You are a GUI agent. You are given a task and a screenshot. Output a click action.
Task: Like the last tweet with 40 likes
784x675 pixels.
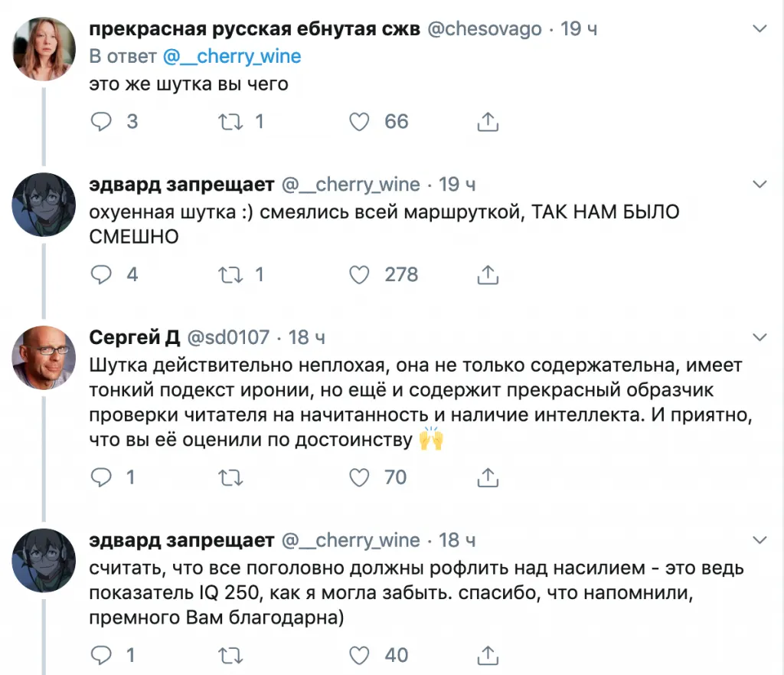(360, 655)
